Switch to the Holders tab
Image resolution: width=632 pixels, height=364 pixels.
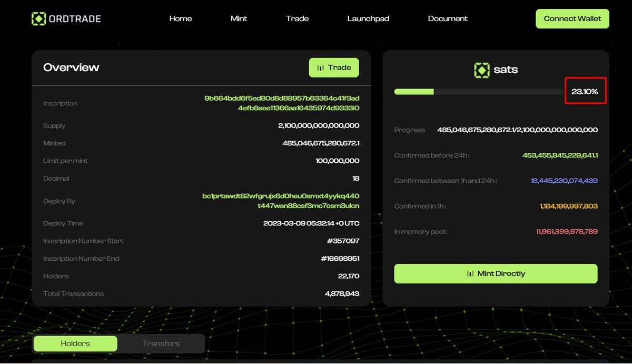[75, 343]
